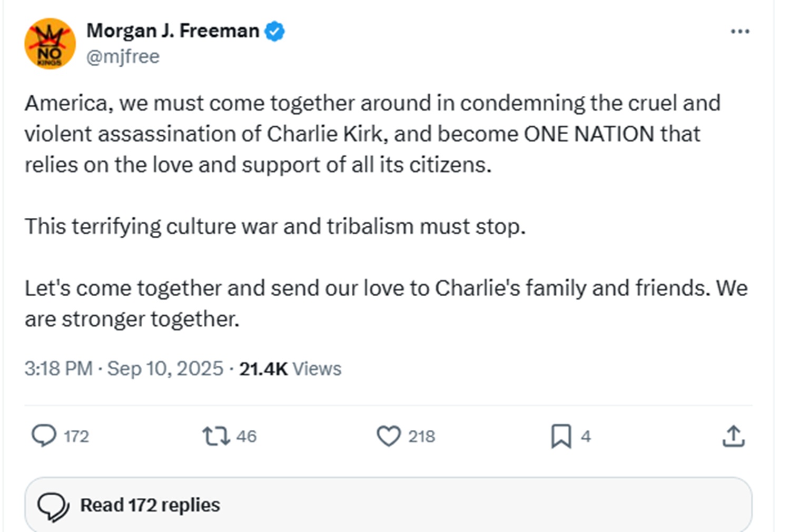This screenshot has width=790, height=532.
Task: Open the three-dot more options menu
Action: 740,32
